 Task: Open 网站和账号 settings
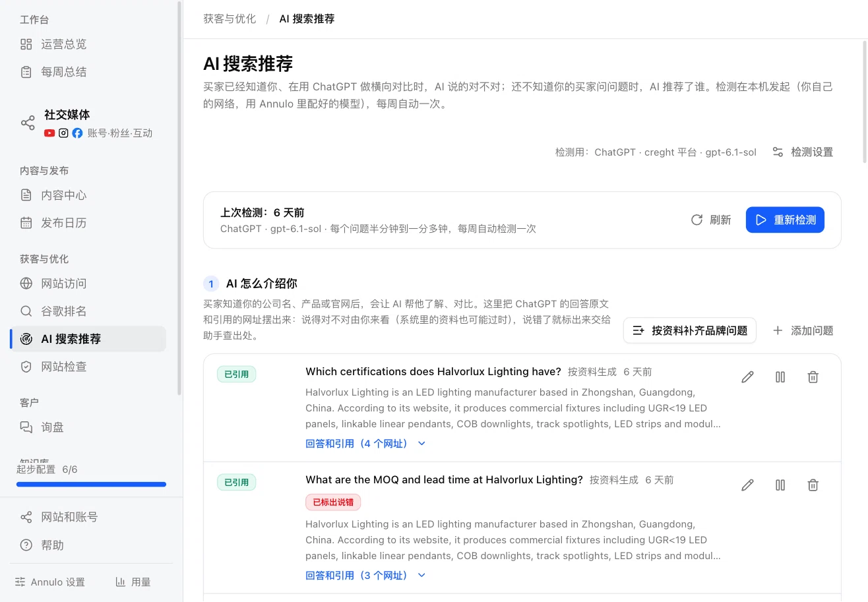click(88, 517)
